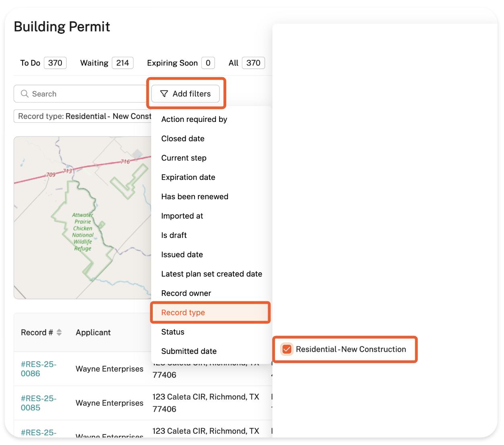The height and width of the screenshot is (445, 504).
Task: Select Expiration date filter option
Action: coord(188,177)
